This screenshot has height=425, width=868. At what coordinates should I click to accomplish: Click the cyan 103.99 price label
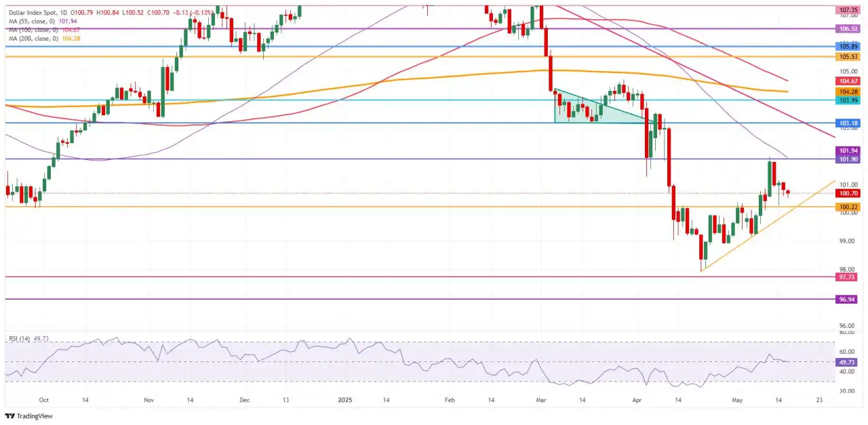click(849, 100)
